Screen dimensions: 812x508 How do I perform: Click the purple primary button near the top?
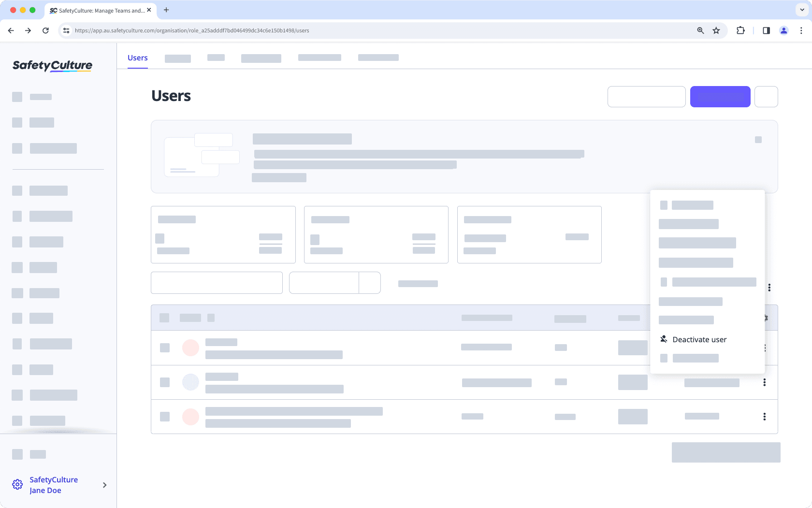tap(720, 97)
